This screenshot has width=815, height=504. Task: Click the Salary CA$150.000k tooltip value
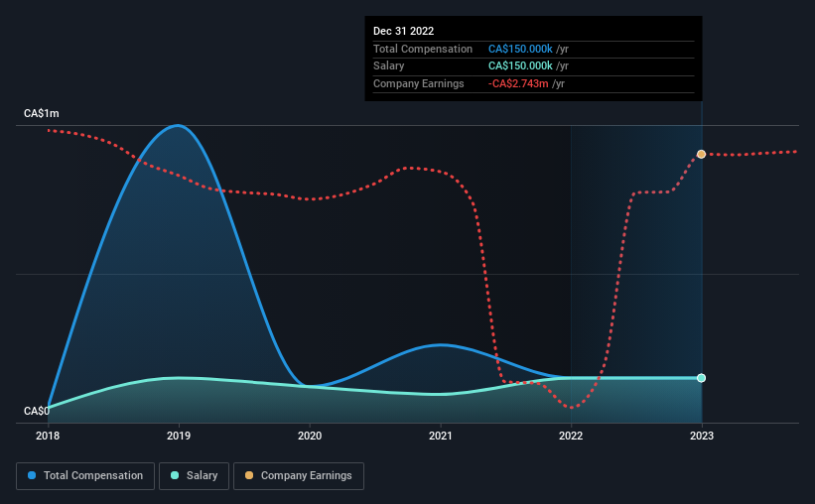[520, 66]
